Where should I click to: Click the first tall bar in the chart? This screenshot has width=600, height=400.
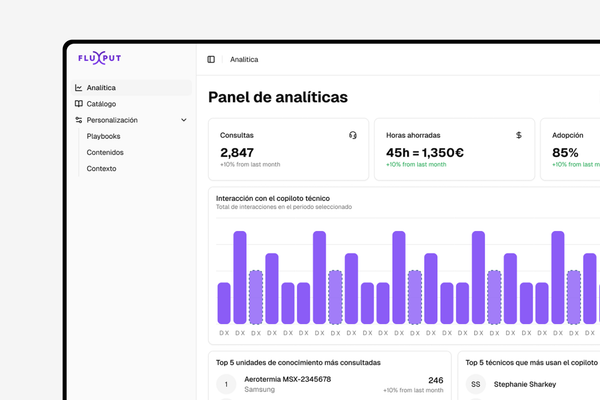(240, 278)
